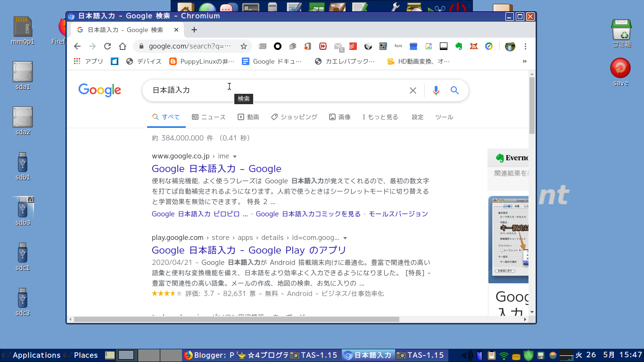Open the user profile avatar
Screen dimensions: 644x362
tap(510, 46)
